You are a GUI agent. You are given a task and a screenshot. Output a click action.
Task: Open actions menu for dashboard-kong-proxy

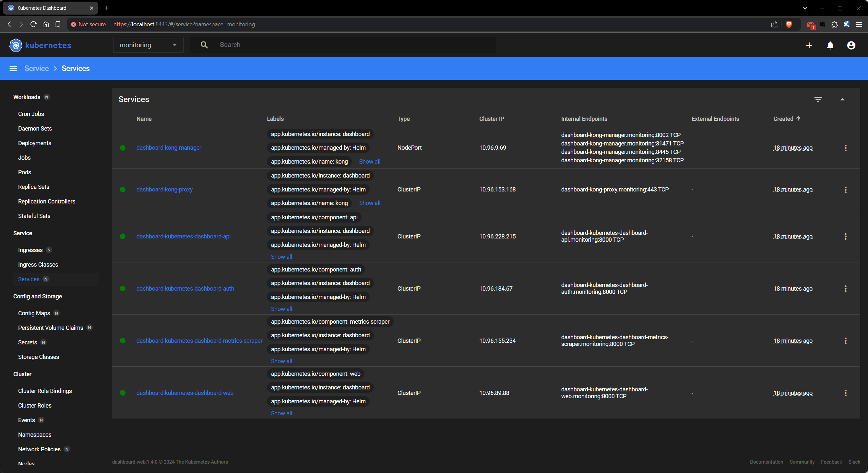tap(845, 190)
